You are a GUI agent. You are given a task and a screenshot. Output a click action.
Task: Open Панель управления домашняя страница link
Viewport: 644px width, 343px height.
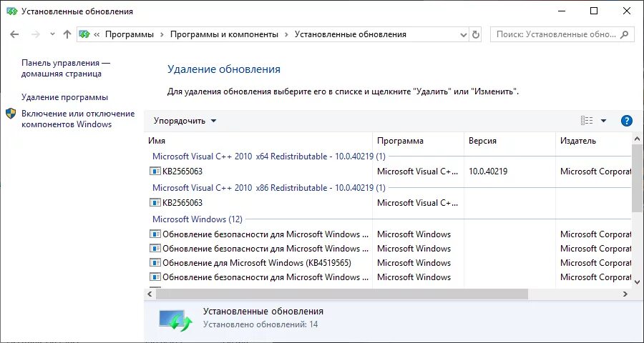[66, 69]
